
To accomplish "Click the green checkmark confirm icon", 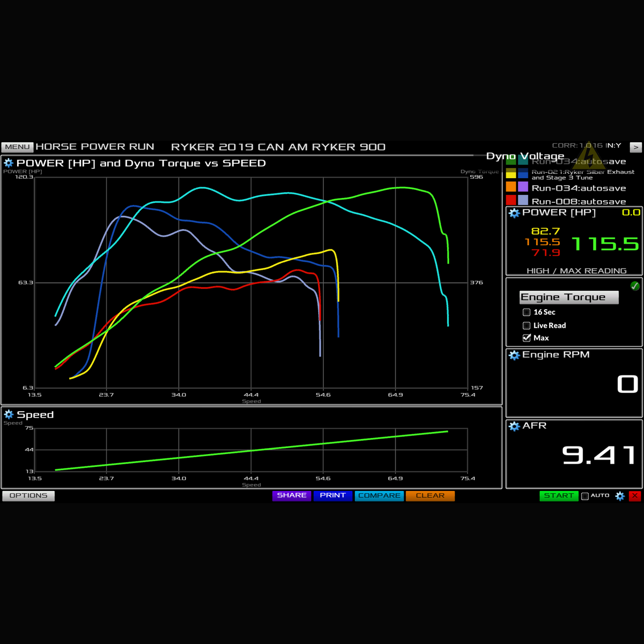I will click(x=635, y=286).
